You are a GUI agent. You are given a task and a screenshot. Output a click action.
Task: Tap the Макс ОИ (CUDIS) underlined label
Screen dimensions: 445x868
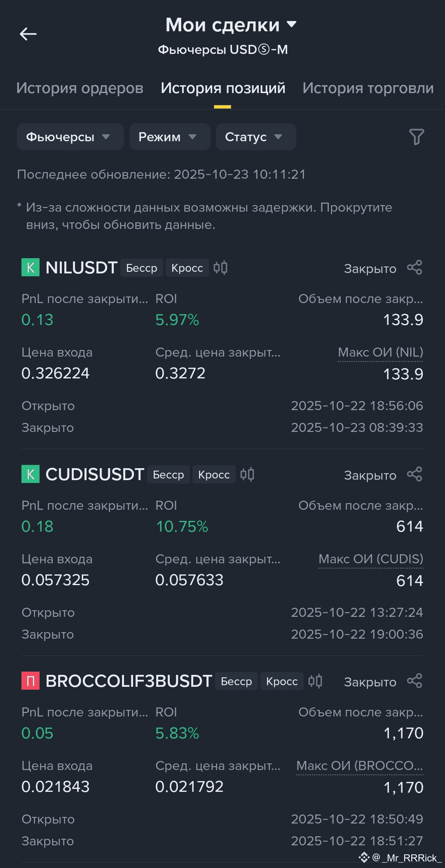click(x=371, y=559)
